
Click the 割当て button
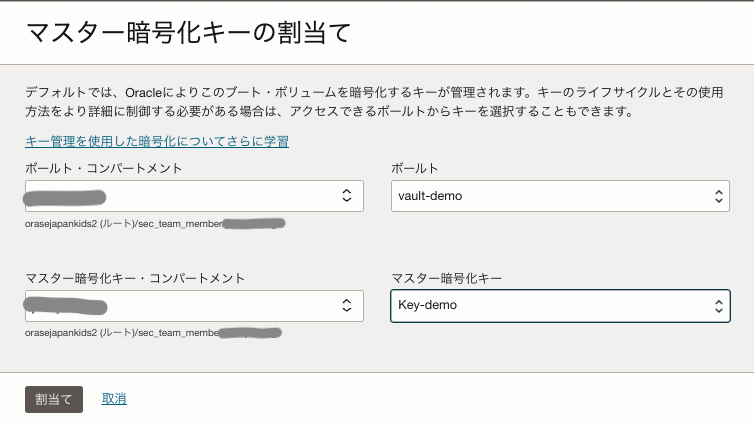click(x=54, y=399)
